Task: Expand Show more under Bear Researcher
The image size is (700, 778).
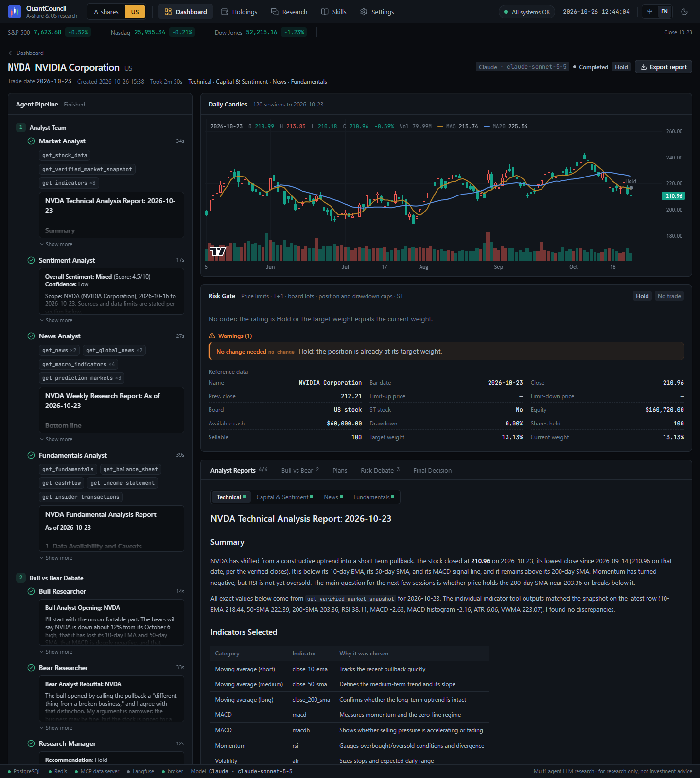Action: click(x=56, y=728)
